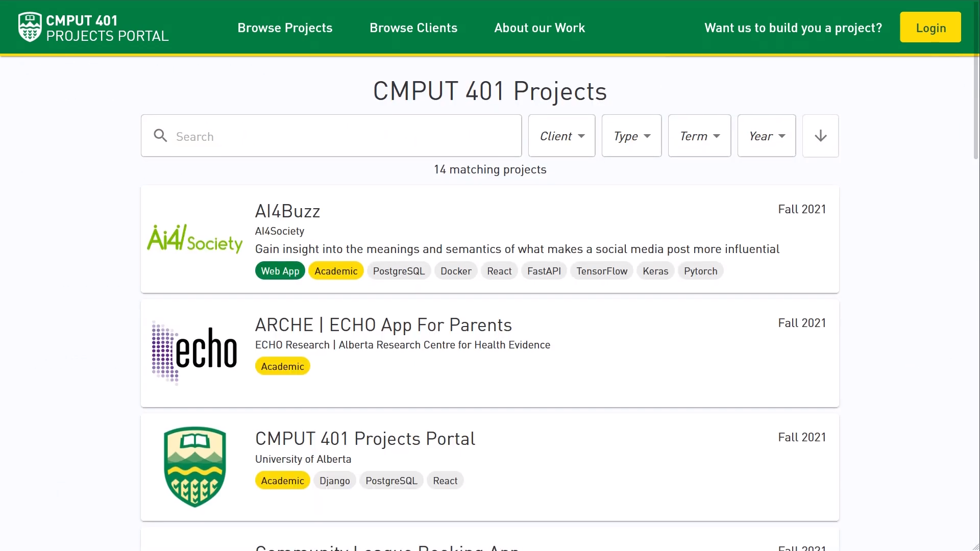Select the University of Alberta crest icon
Screen dimensions: 980x551
click(194, 466)
